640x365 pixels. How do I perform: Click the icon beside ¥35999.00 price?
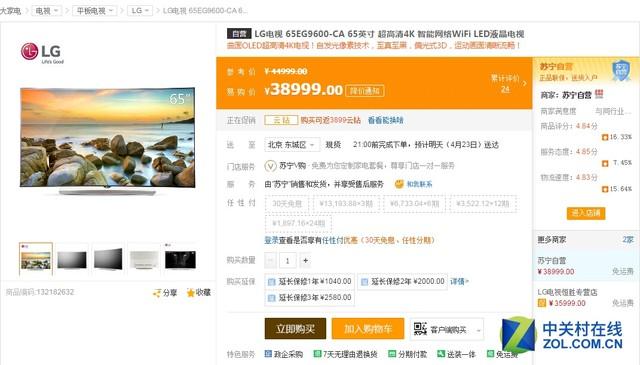click(x=542, y=303)
